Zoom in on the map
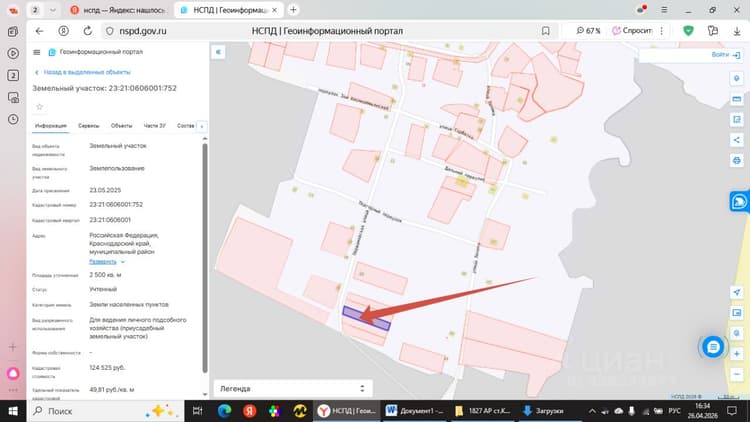This screenshot has height=422, width=750. 737,354
